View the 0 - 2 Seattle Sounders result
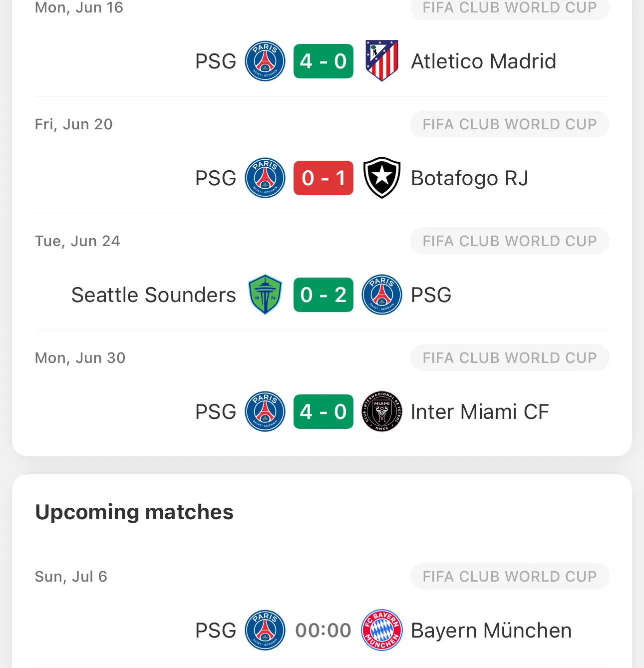644x668 pixels. pyautogui.click(x=323, y=295)
